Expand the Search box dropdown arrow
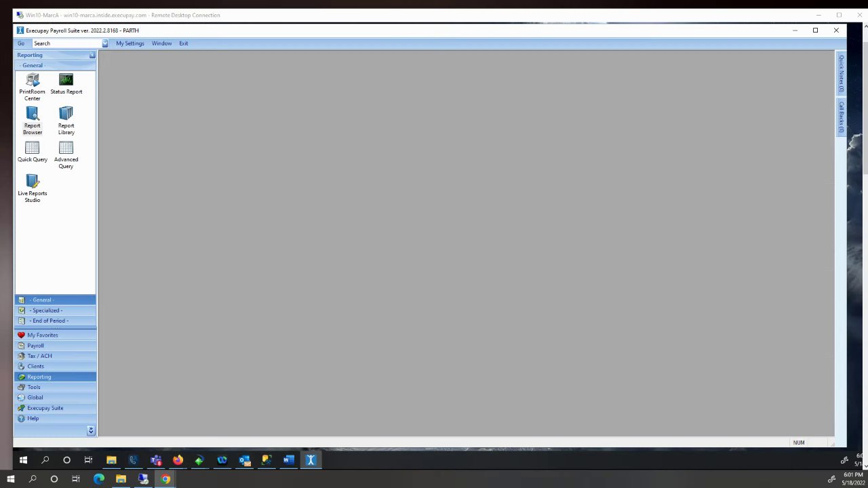868x488 pixels. pyautogui.click(x=105, y=43)
